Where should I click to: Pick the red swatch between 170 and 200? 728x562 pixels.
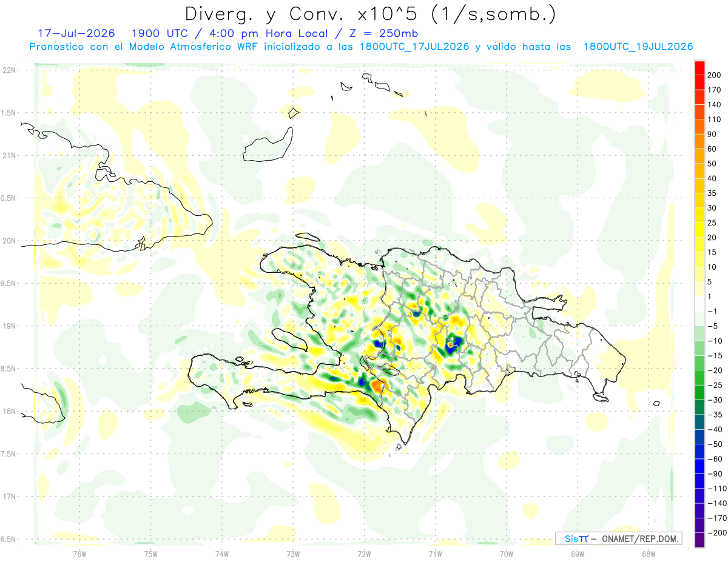tap(699, 82)
